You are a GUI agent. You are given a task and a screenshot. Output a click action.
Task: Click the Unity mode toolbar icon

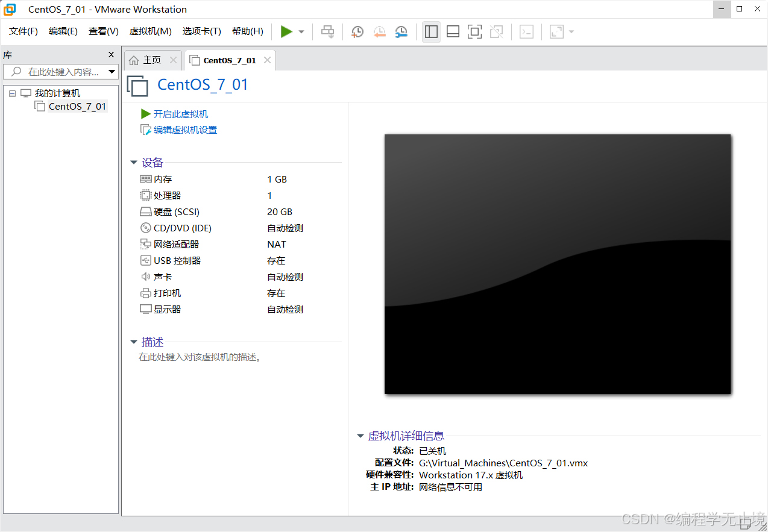click(496, 32)
